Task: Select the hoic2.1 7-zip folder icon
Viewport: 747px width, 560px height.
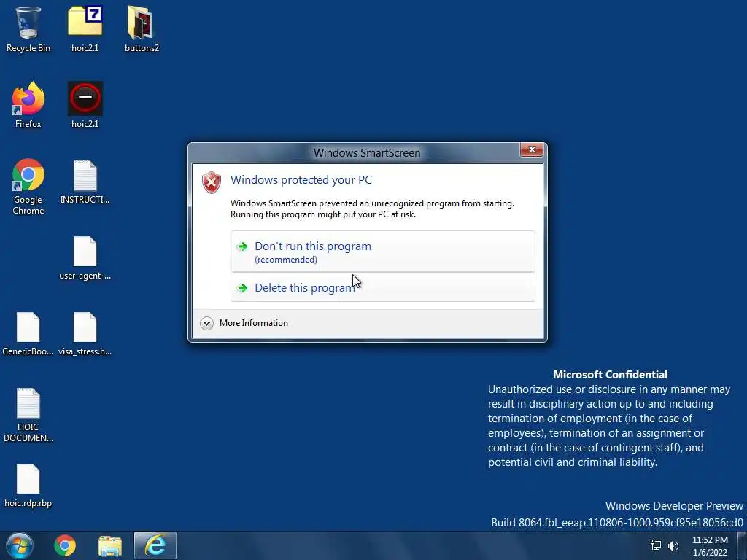Action: (x=85, y=29)
